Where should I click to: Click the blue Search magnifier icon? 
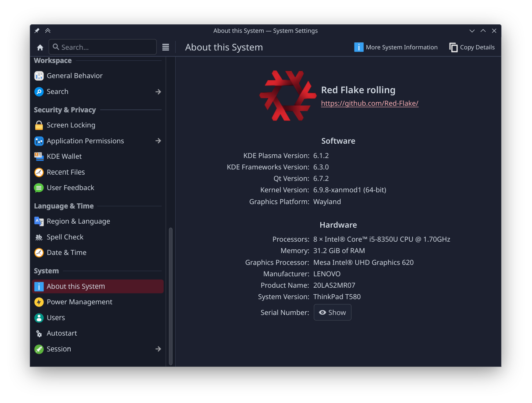pos(39,92)
